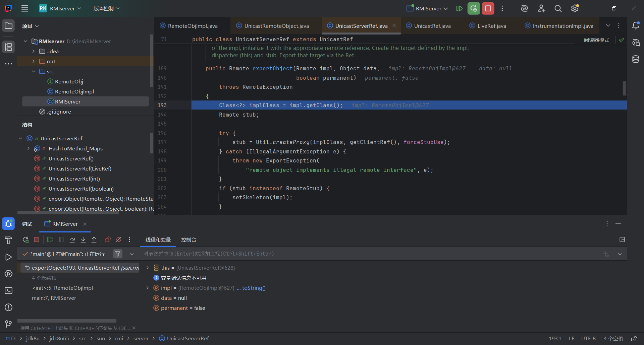Toggle Reader Mode in the editor

click(x=596, y=40)
